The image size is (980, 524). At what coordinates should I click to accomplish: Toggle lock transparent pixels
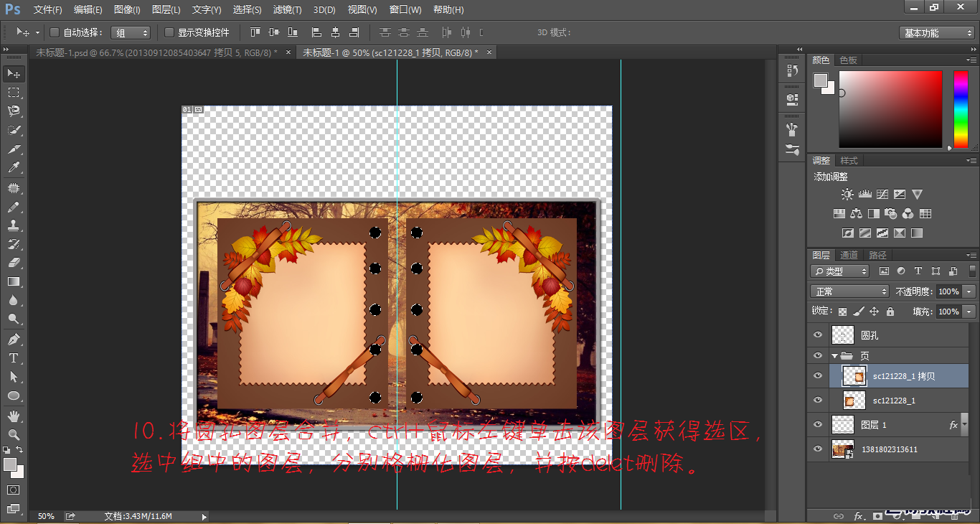coord(842,312)
